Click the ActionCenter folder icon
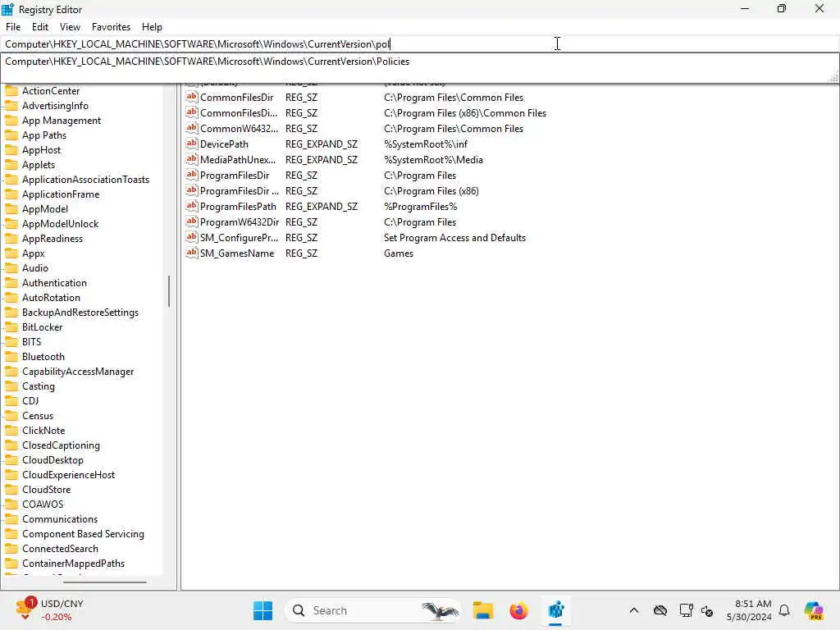 (11, 91)
